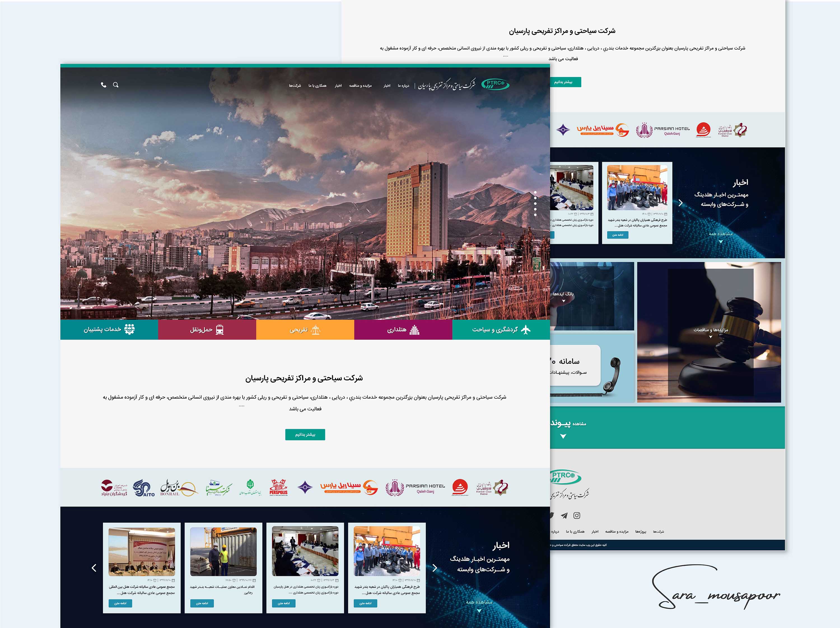Click the red circular partner logo on front page

click(460, 487)
